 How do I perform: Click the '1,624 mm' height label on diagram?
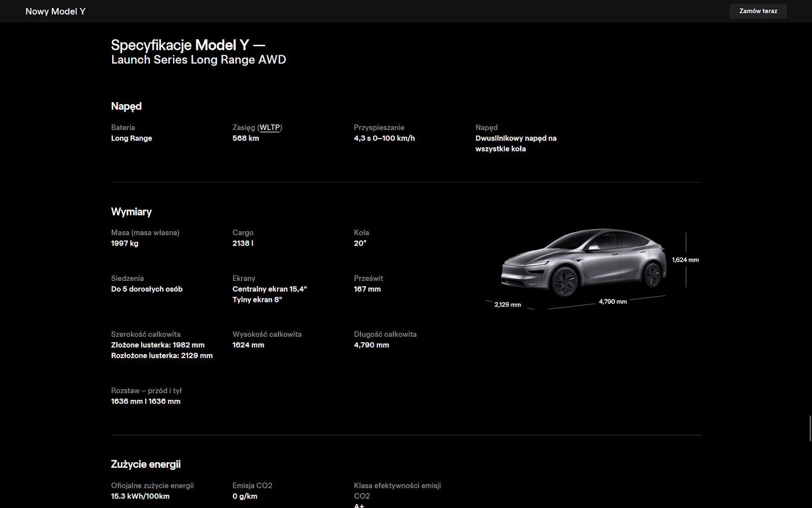tap(685, 260)
